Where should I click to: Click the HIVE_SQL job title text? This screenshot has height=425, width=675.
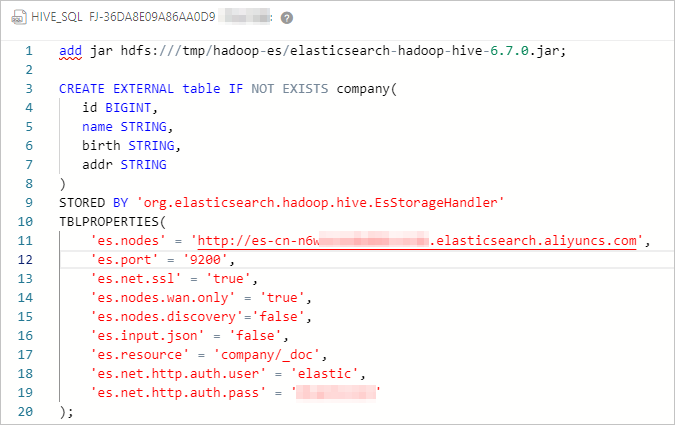(56, 17)
